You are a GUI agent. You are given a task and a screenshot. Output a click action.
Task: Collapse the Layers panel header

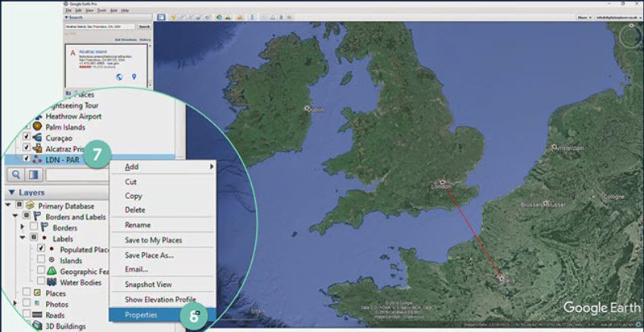pos(11,193)
